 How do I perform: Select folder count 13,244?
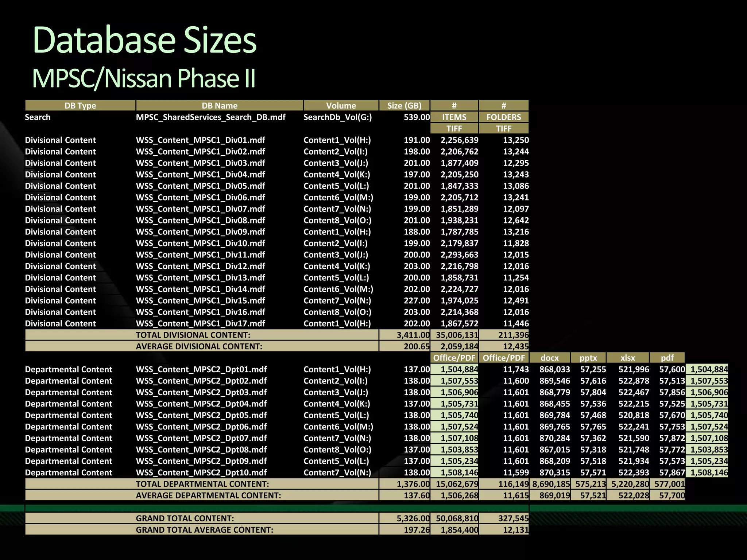[516, 151]
